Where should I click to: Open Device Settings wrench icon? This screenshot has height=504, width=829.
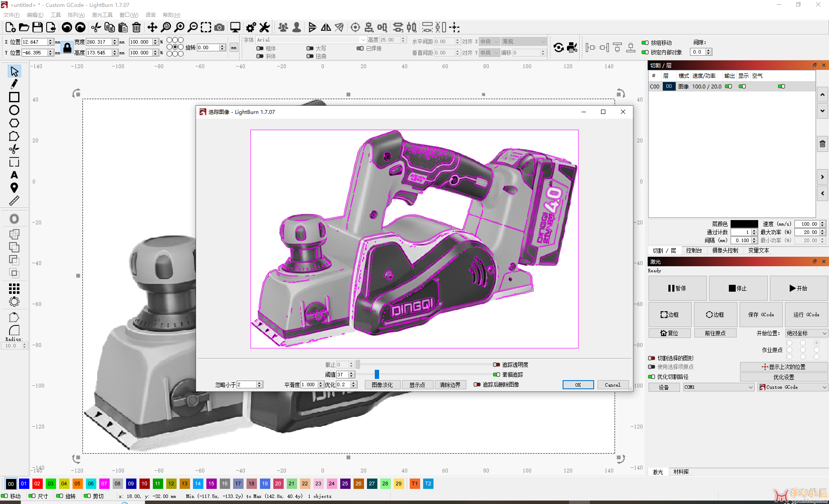pyautogui.click(x=264, y=28)
